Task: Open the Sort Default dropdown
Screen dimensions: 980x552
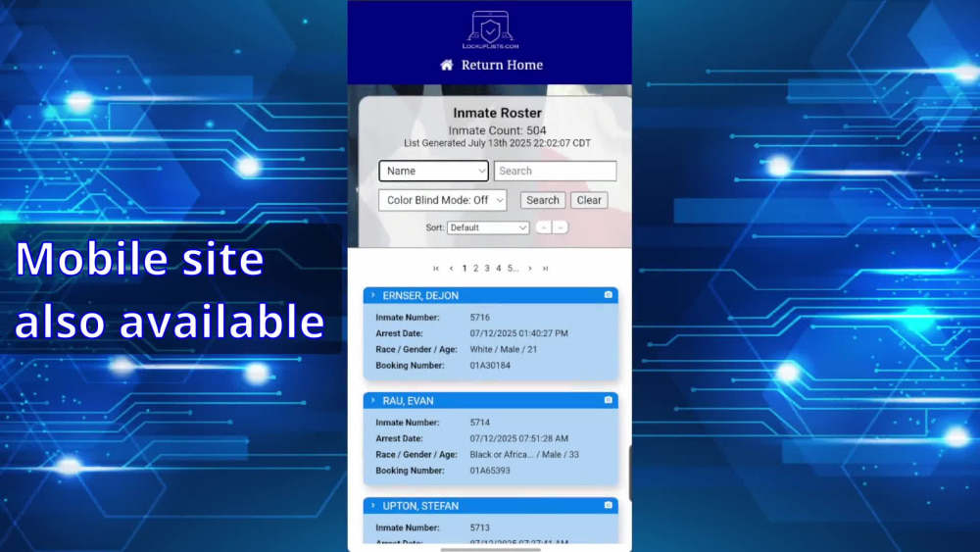Action: 488,227
